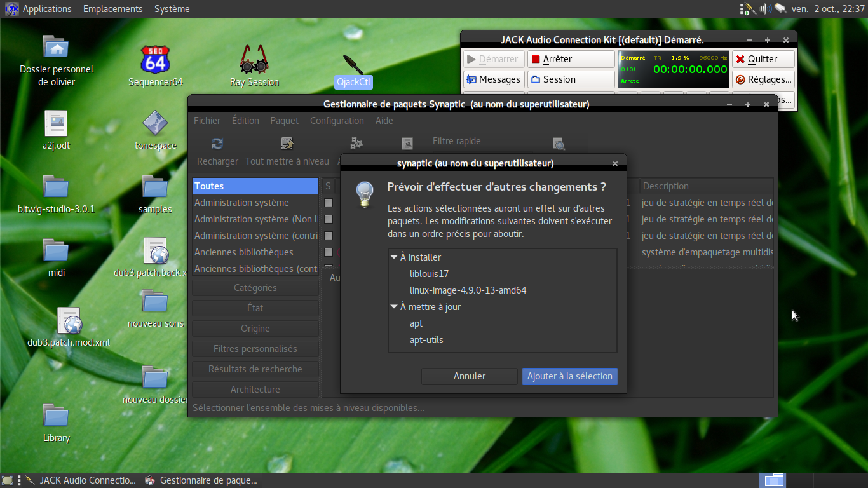Open the Library folder on desktop

pyautogui.click(x=56, y=415)
